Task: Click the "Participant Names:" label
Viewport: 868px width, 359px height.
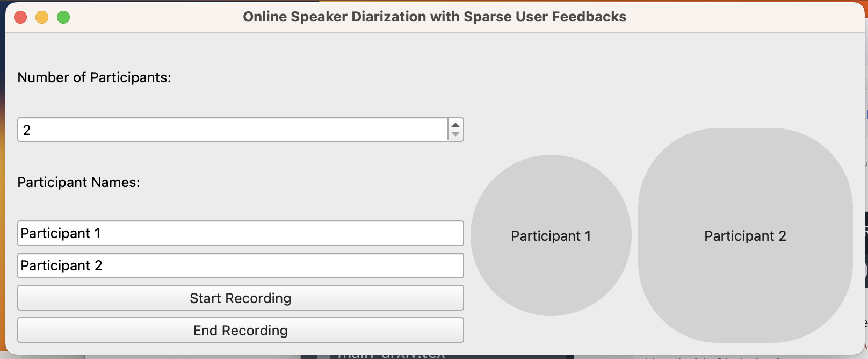Action: click(78, 182)
